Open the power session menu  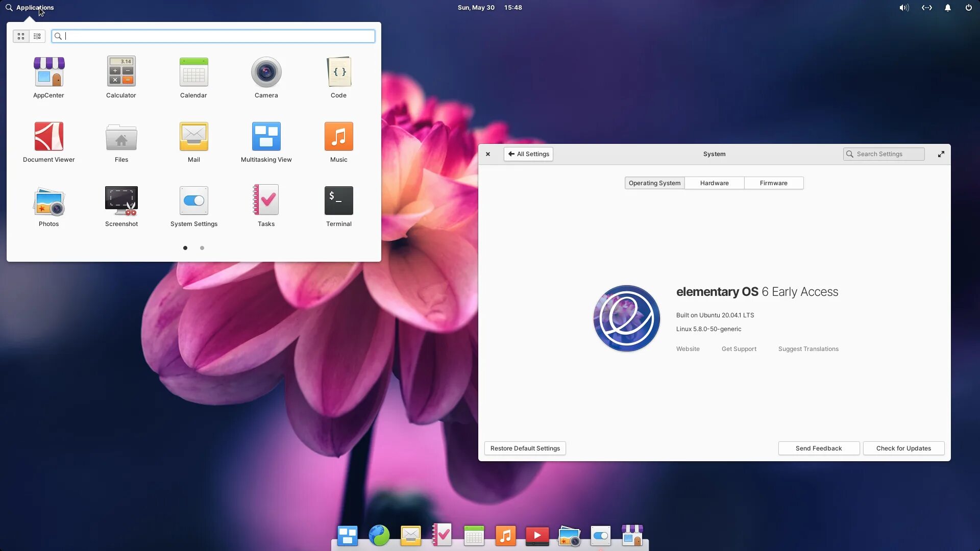[968, 8]
